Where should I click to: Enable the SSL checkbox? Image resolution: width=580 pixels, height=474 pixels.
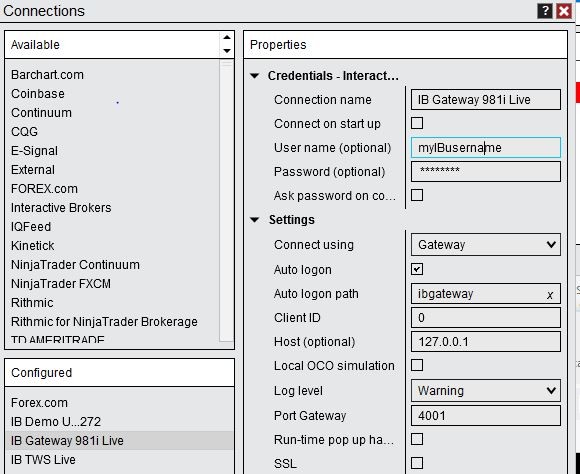pyautogui.click(x=417, y=463)
